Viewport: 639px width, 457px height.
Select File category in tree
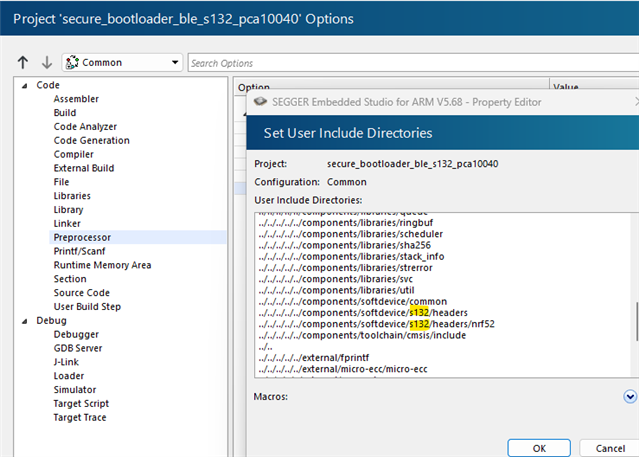[x=62, y=182]
